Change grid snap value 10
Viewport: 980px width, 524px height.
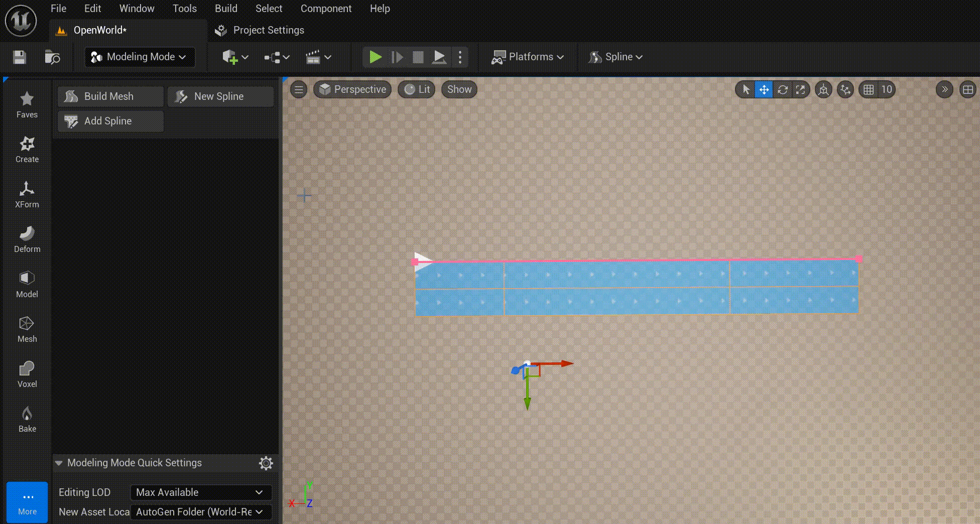click(x=887, y=90)
